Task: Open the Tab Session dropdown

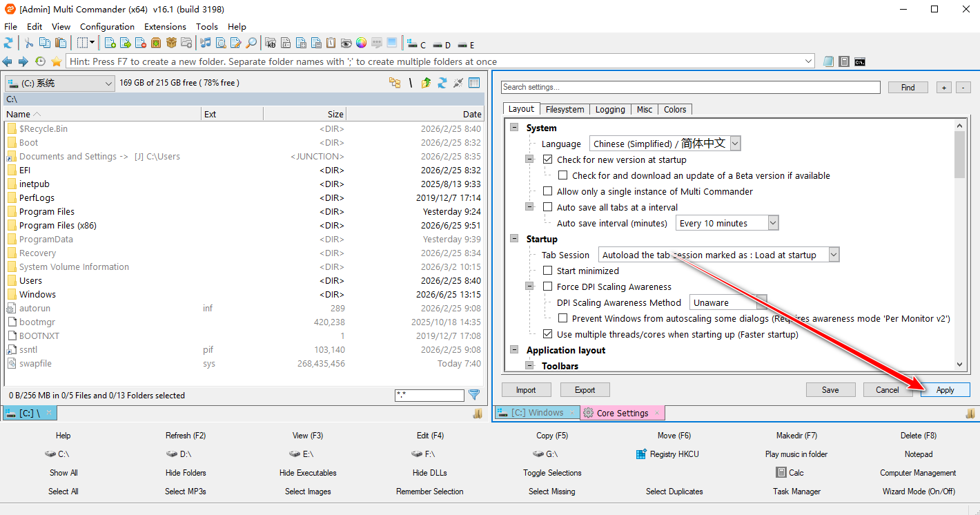Action: (719, 255)
